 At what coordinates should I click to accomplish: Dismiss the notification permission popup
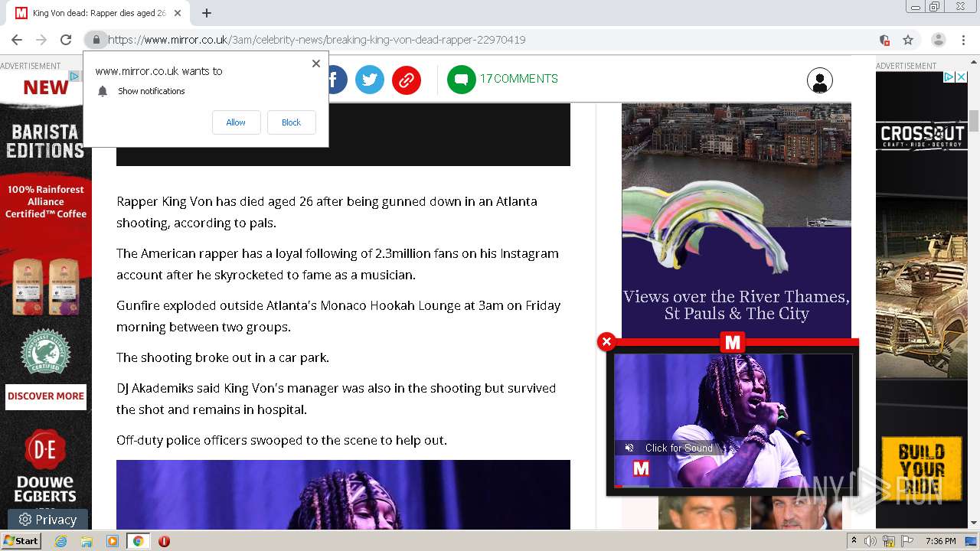315,64
